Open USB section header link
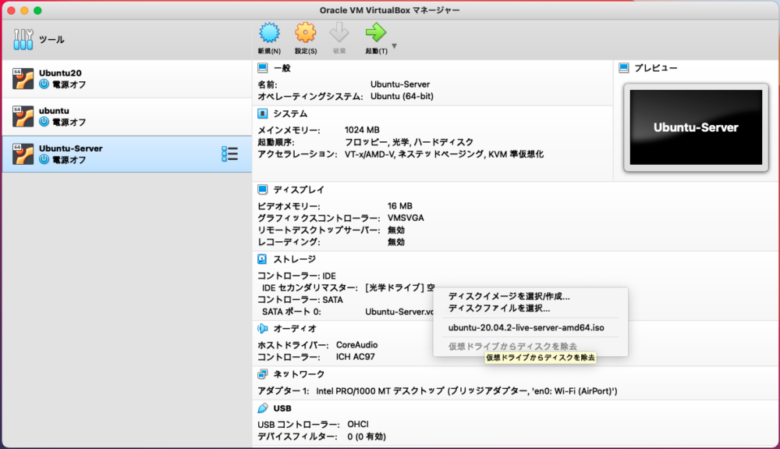 click(282, 408)
